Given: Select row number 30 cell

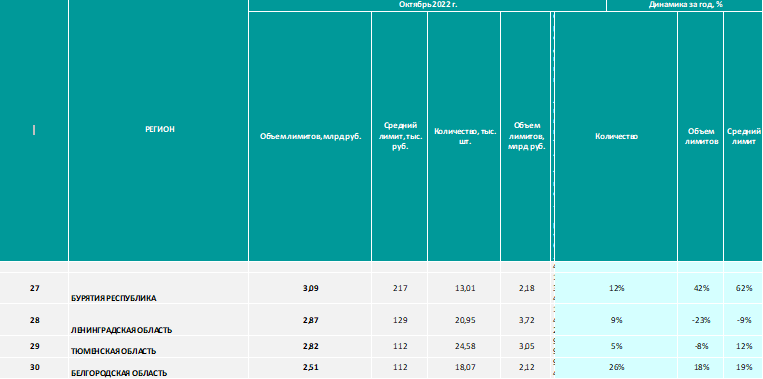Looking at the screenshot, I should (34, 368).
